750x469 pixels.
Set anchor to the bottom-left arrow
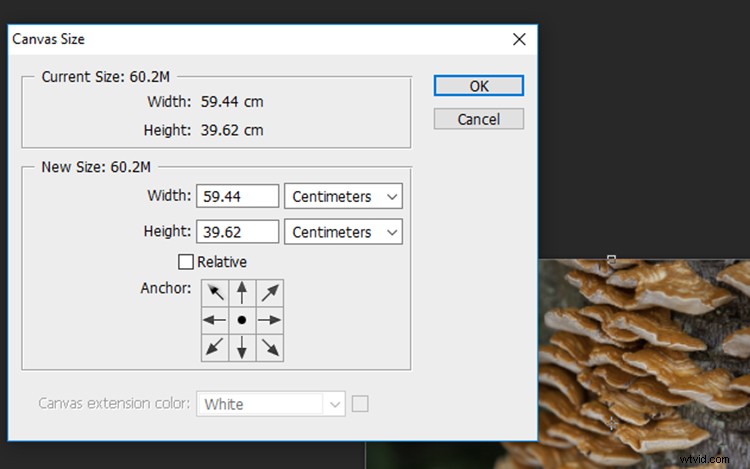(x=215, y=347)
